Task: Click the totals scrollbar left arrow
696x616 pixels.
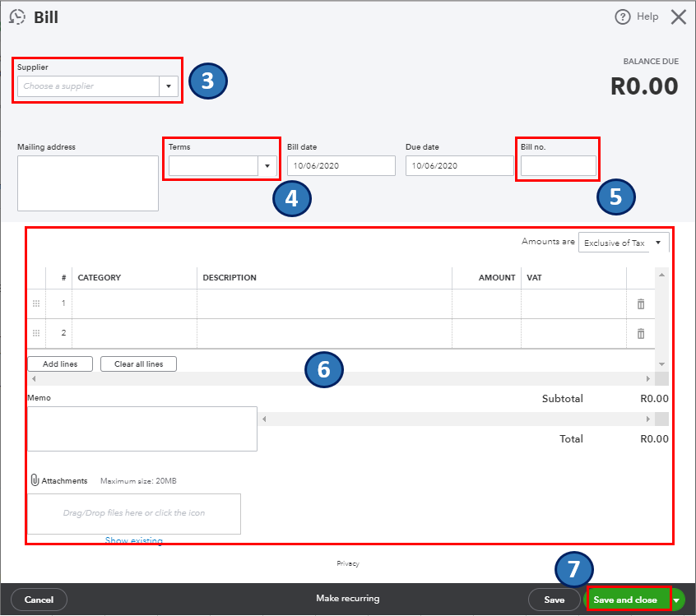Action: click(265, 419)
